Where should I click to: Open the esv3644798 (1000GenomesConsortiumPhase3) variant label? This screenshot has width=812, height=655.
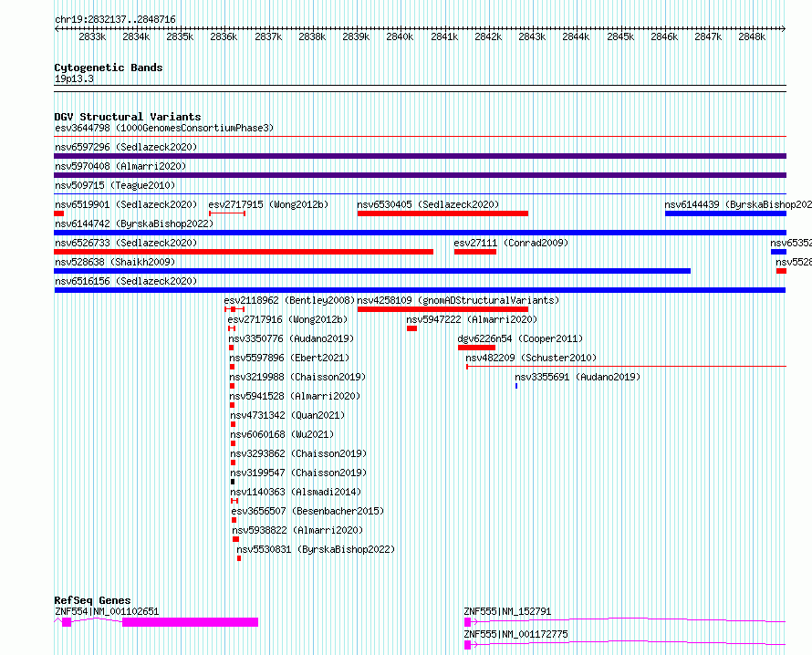tap(164, 128)
